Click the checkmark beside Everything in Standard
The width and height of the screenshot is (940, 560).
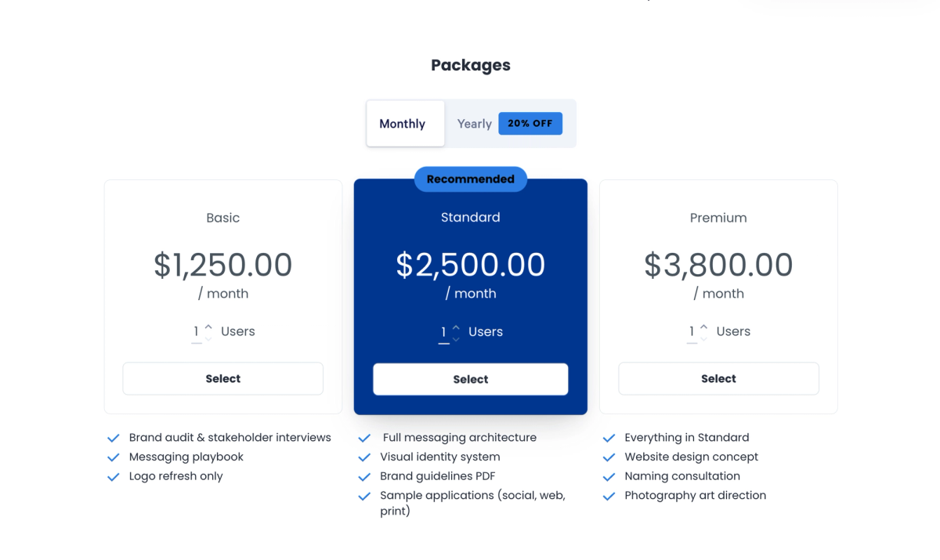click(x=609, y=437)
